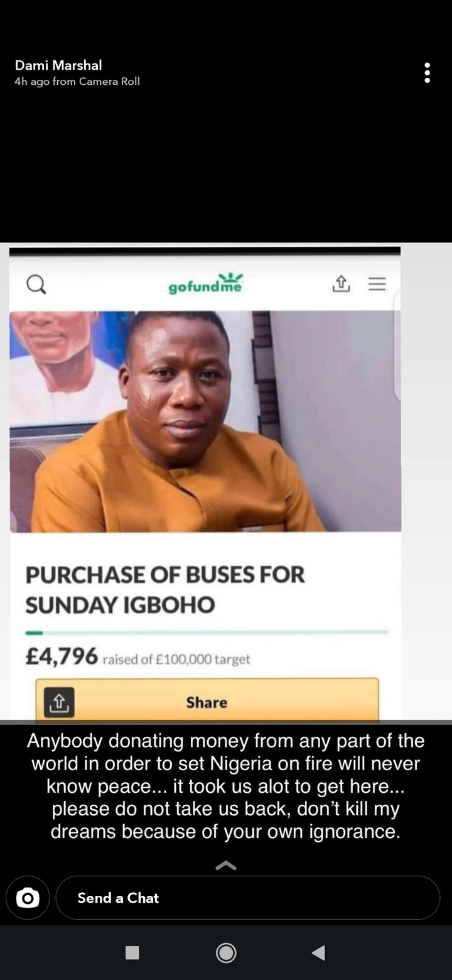Tap the Dami Marshal username
Screen dimensions: 452x980
58,65
